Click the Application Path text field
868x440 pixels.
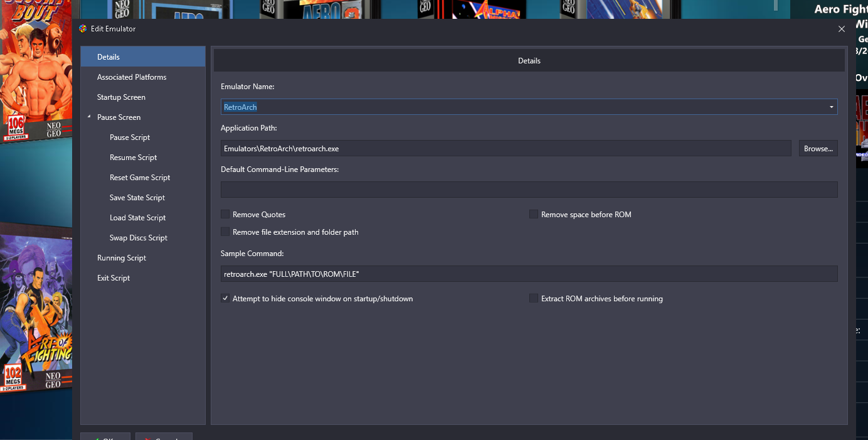505,148
